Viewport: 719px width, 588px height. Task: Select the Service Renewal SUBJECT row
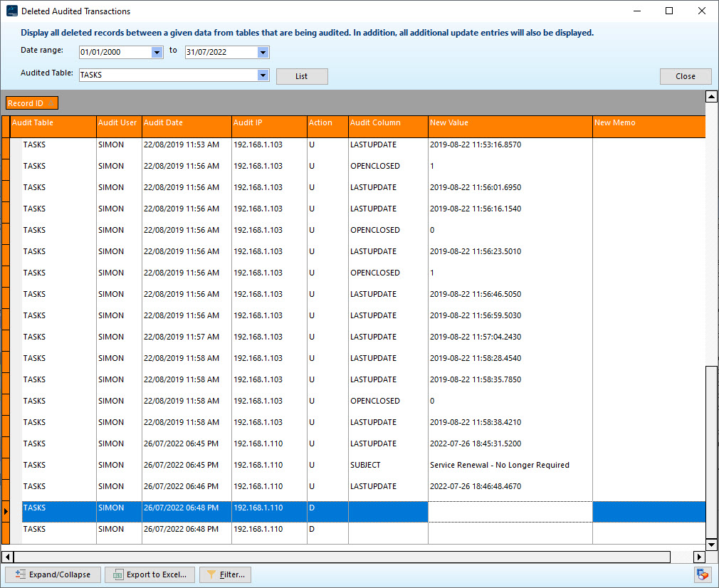tap(498, 465)
